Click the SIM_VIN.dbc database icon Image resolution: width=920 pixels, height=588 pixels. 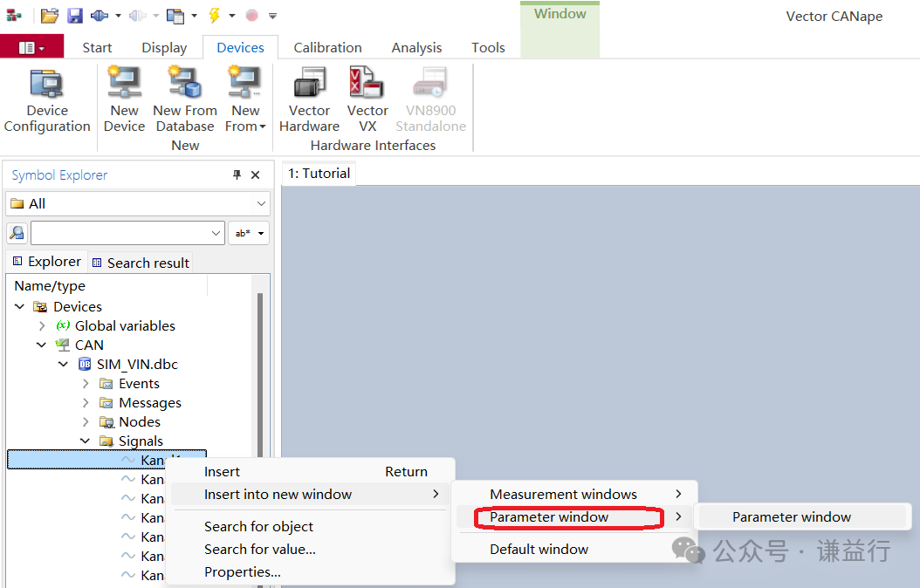click(x=85, y=364)
